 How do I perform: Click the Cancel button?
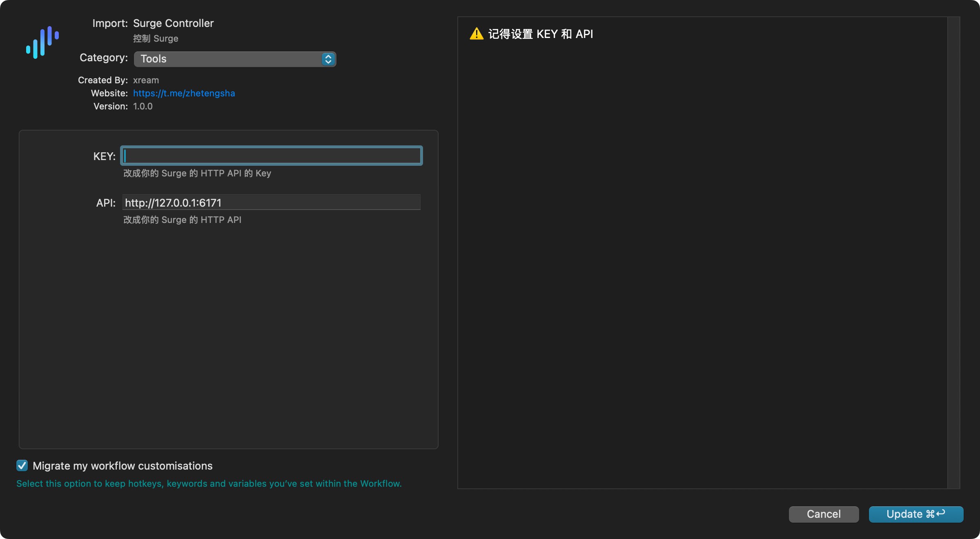(x=824, y=514)
